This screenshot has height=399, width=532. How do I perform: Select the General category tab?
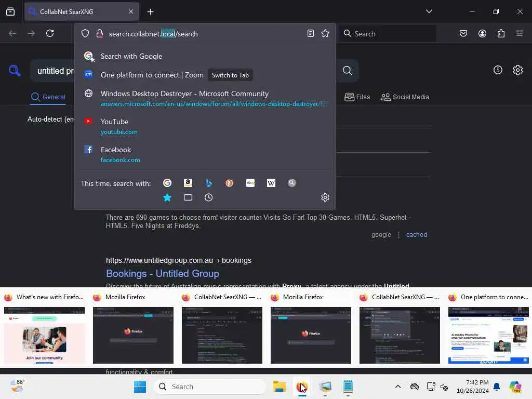pos(48,97)
